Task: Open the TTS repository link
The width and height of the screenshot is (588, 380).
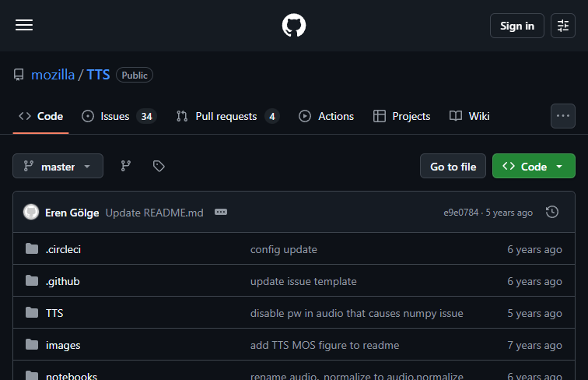Action: pyautogui.click(x=98, y=75)
